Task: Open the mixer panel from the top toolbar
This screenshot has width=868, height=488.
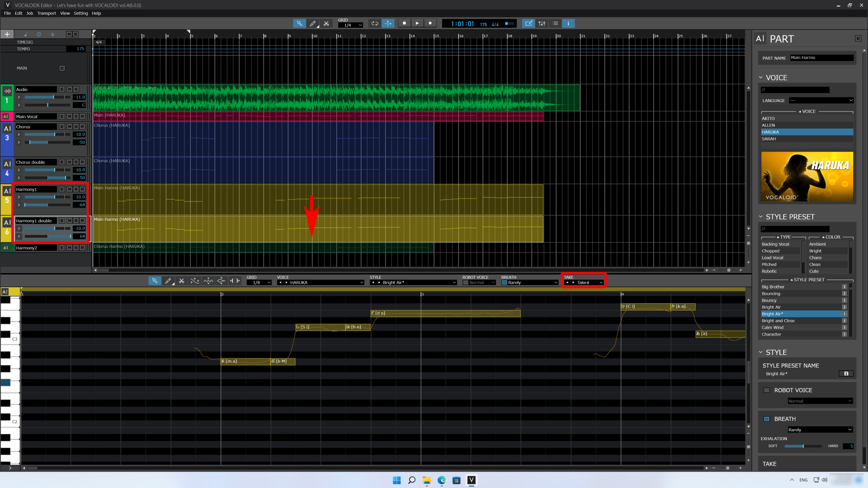Action: (542, 23)
